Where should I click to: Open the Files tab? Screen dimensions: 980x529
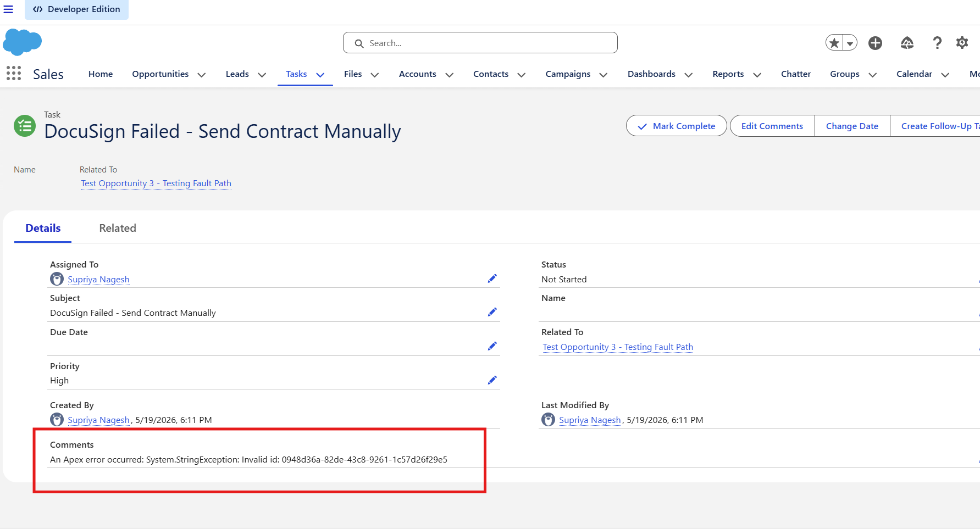click(x=353, y=74)
